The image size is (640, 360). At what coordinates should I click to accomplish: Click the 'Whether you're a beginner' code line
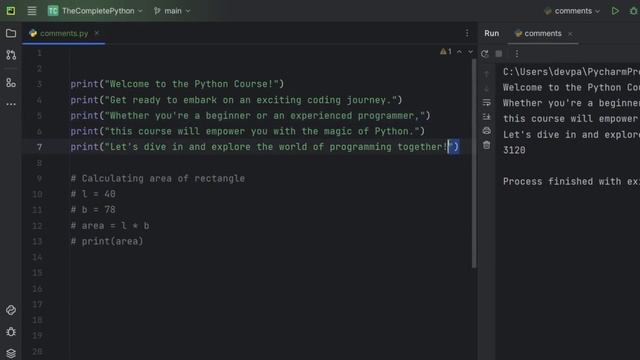click(x=250, y=116)
